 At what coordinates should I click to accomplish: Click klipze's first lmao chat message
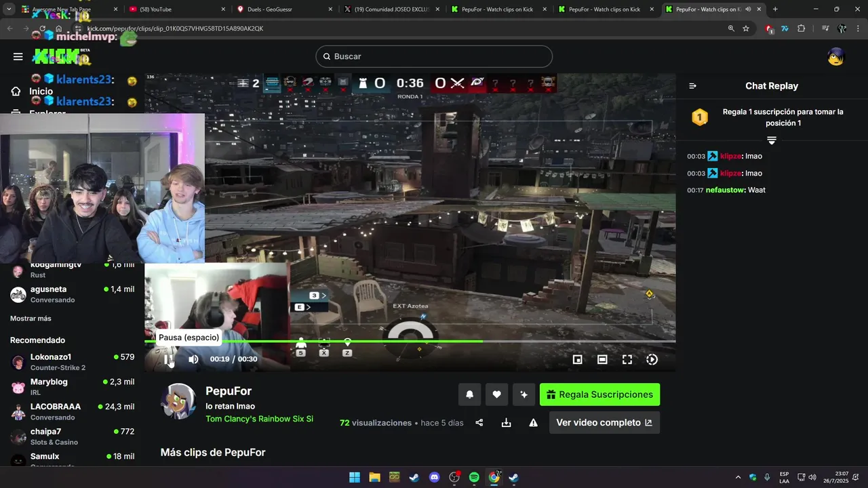tap(724, 156)
